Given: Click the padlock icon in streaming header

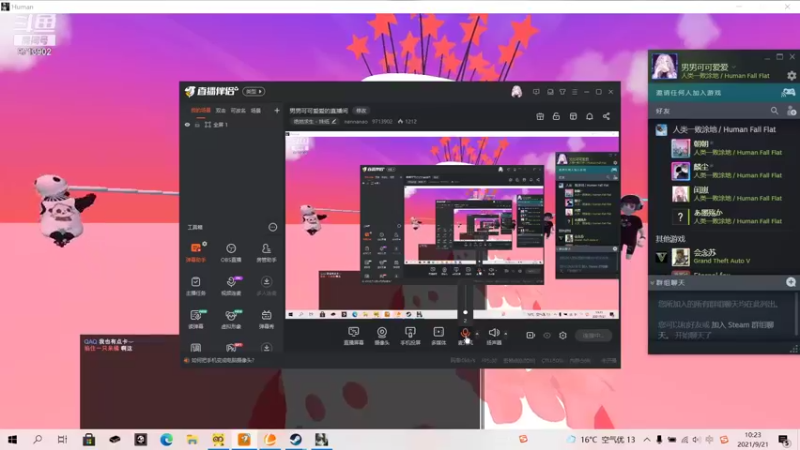Looking at the screenshot, I should (x=556, y=116).
